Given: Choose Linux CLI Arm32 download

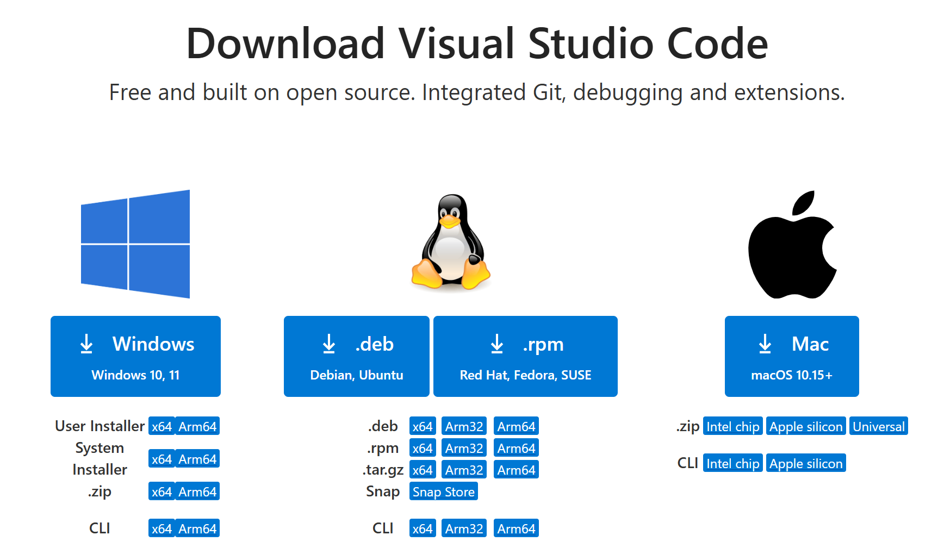Looking at the screenshot, I should (x=464, y=529).
